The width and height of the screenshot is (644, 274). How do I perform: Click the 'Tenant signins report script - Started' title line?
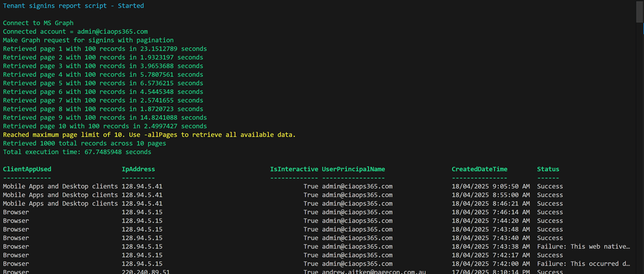[x=73, y=6]
